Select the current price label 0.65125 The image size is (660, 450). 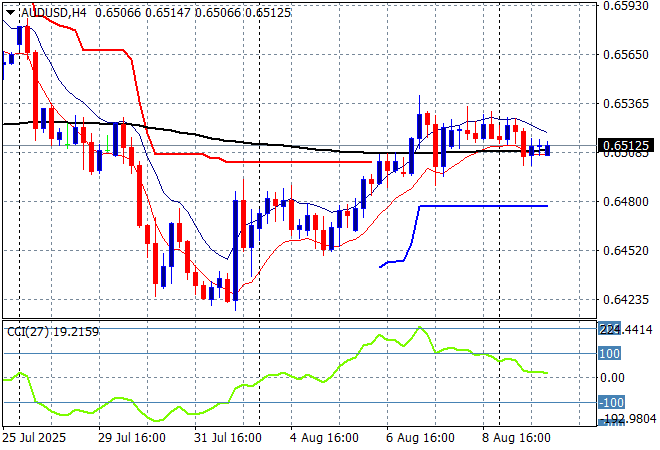click(626, 146)
